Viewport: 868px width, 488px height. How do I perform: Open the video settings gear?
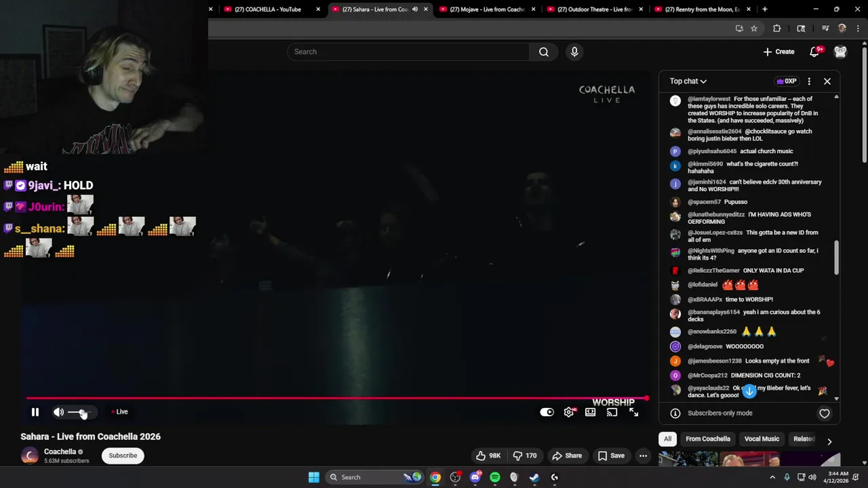coord(569,412)
